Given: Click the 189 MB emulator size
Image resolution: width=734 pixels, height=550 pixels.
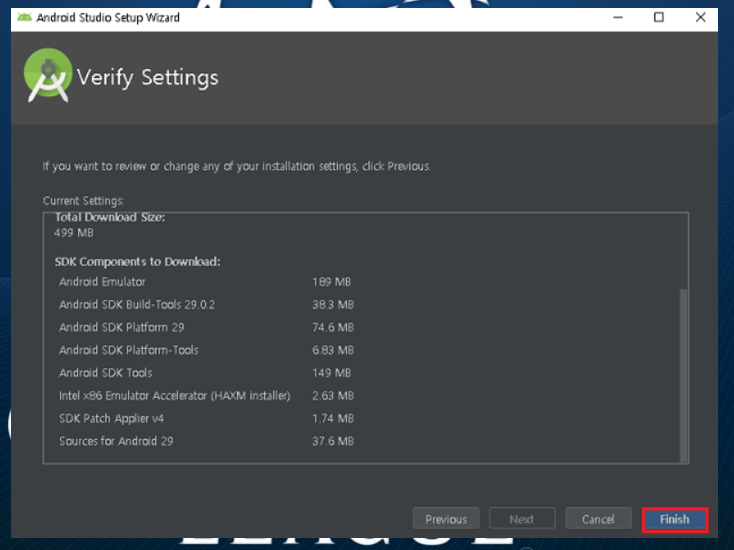Looking at the screenshot, I should 331,282.
